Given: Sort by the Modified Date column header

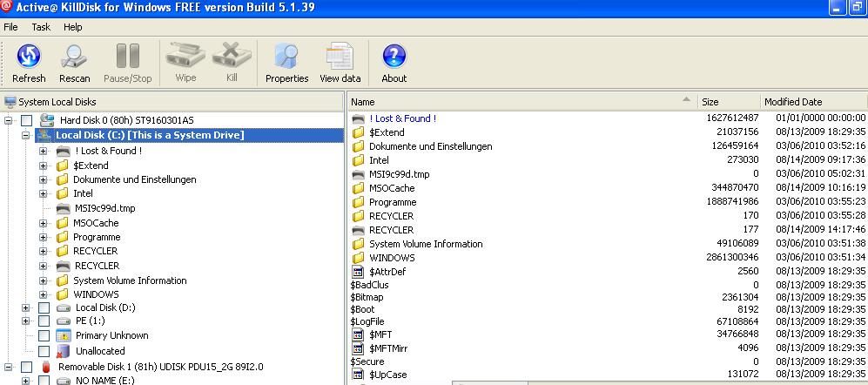Looking at the screenshot, I should coord(814,102).
